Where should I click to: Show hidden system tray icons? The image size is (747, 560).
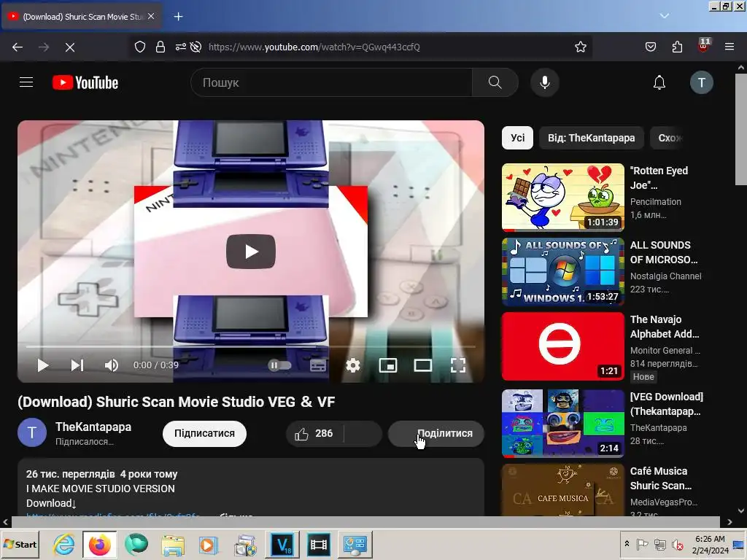click(x=627, y=543)
